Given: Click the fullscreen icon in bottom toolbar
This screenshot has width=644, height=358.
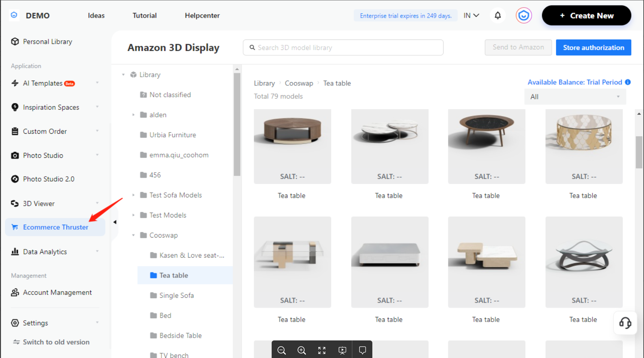Looking at the screenshot, I should point(322,350).
